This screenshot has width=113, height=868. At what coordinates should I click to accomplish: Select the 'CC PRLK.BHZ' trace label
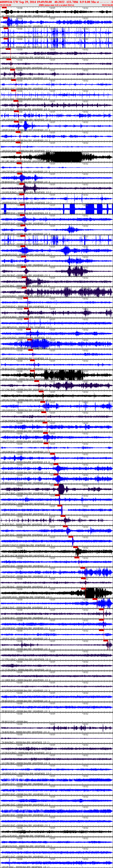9,660
